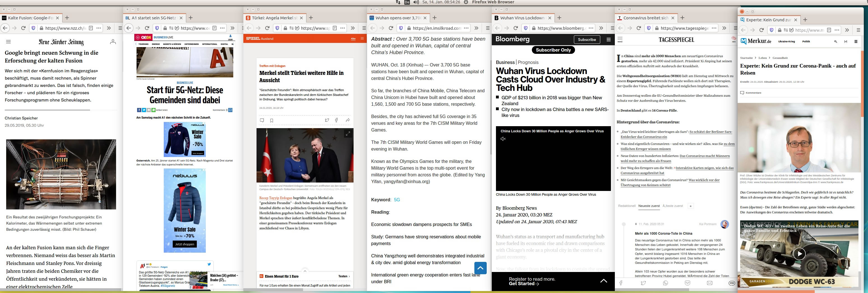Screen dimensions: 868x293
Task: Open the NZZ page hamburger menu
Action: [8, 42]
